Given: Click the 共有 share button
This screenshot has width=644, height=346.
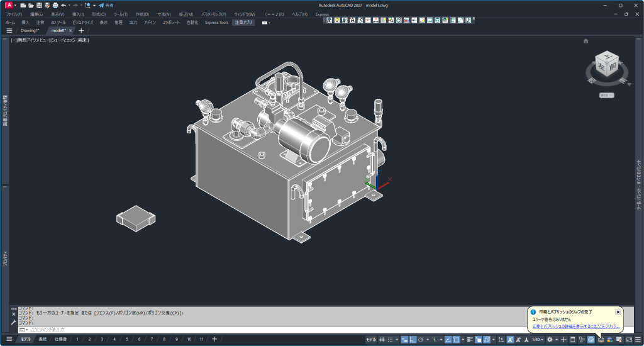Looking at the screenshot, I should click(x=106, y=5).
